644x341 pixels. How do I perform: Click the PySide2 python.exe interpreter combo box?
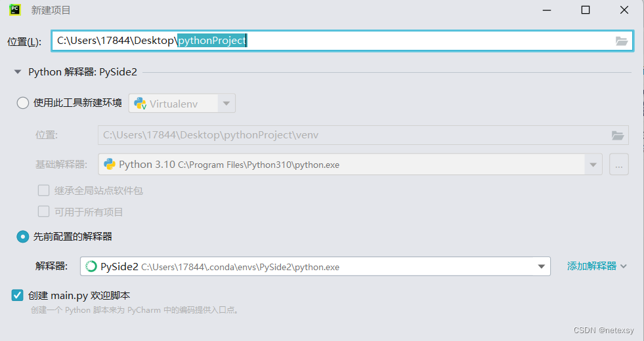(315, 266)
